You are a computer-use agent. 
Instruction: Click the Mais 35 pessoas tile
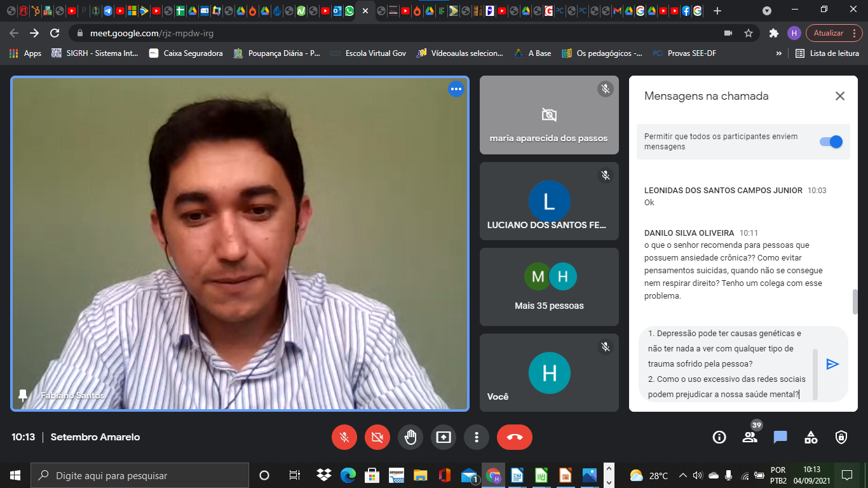click(x=549, y=287)
